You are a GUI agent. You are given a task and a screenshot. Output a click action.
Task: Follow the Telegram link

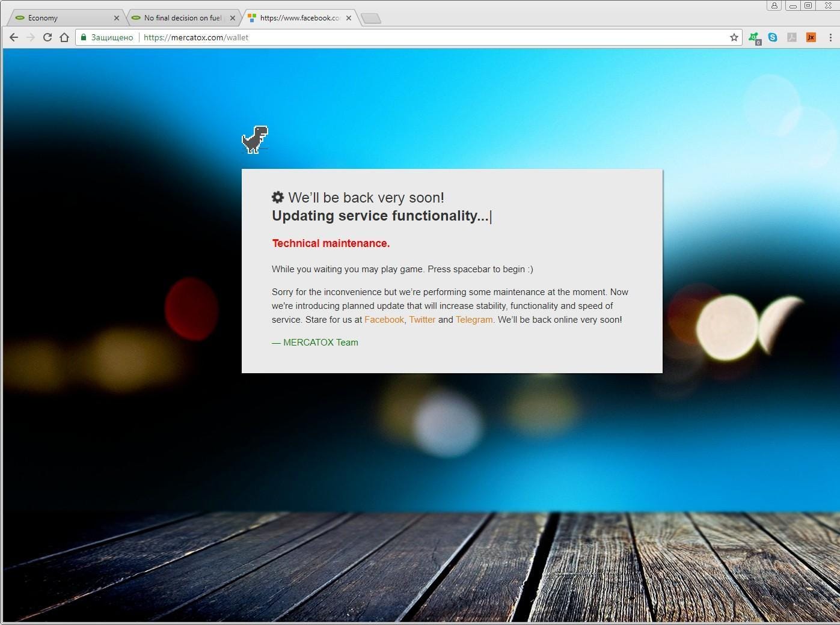(x=474, y=320)
